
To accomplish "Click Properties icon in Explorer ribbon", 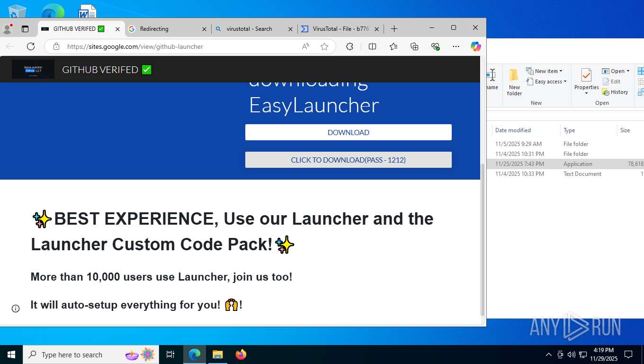I will [586, 75].
